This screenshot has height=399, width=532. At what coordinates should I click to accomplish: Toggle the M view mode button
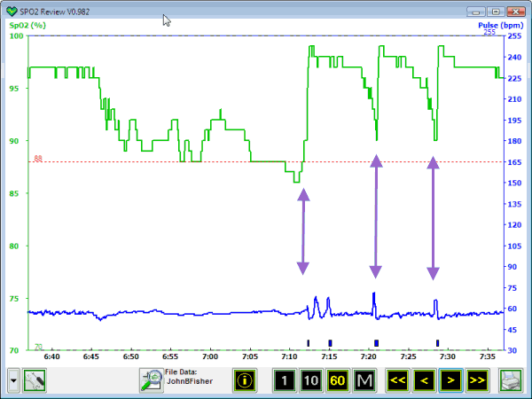click(x=364, y=380)
